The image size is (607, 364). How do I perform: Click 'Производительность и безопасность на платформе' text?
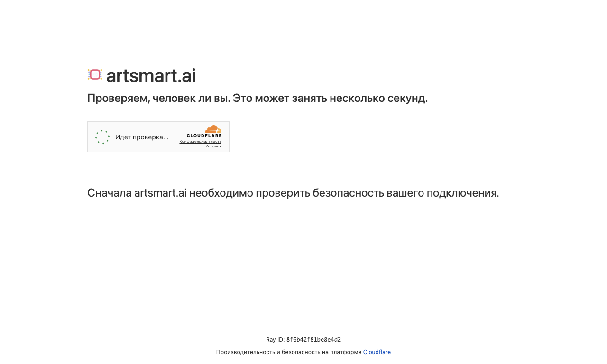[x=289, y=352]
